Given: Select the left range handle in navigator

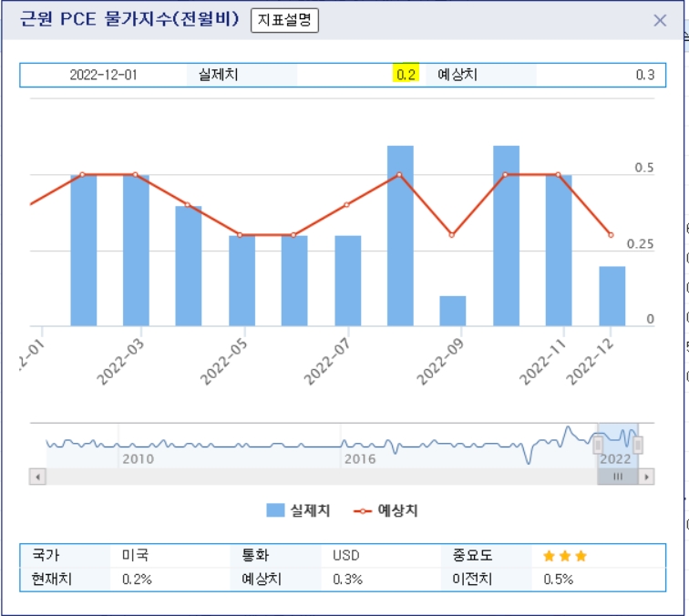Looking at the screenshot, I should pyautogui.click(x=598, y=445).
